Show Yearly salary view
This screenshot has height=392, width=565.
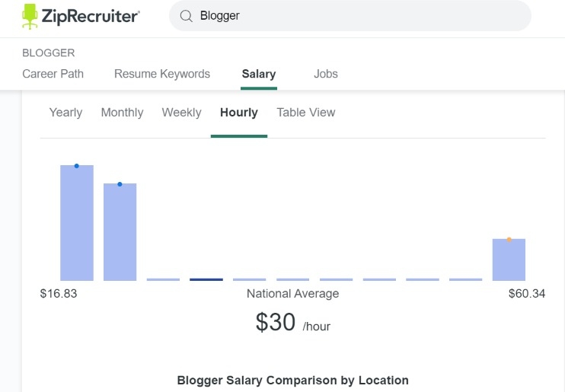pos(65,113)
